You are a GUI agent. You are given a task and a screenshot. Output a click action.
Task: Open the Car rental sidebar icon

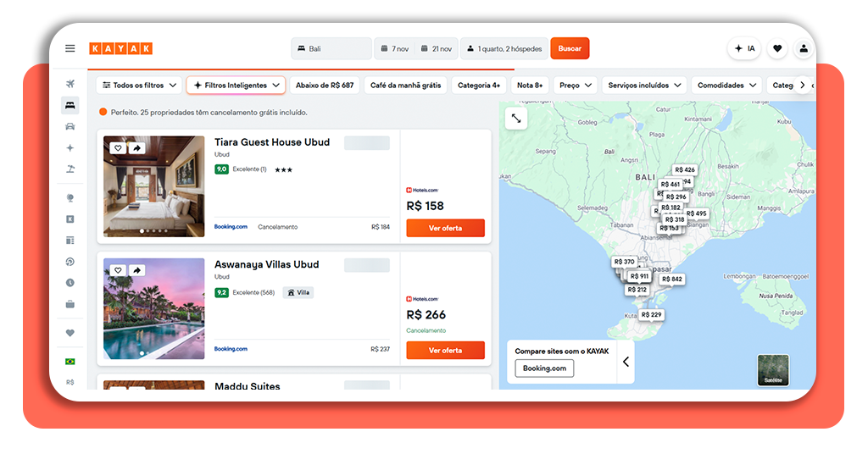point(70,127)
